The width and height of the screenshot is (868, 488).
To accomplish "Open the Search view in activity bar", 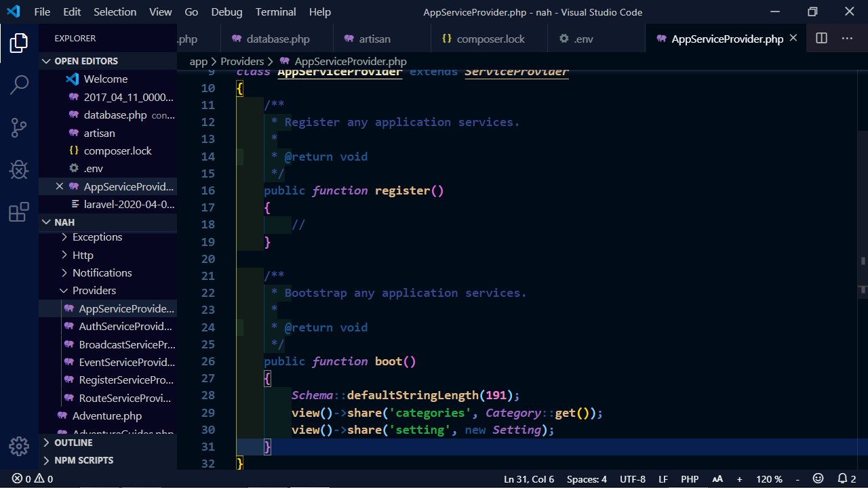I will tap(19, 85).
